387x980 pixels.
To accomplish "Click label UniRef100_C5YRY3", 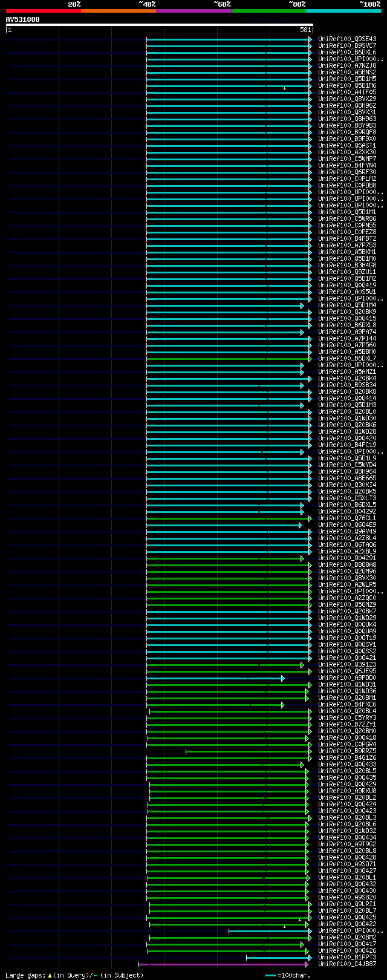I will [347, 718].
